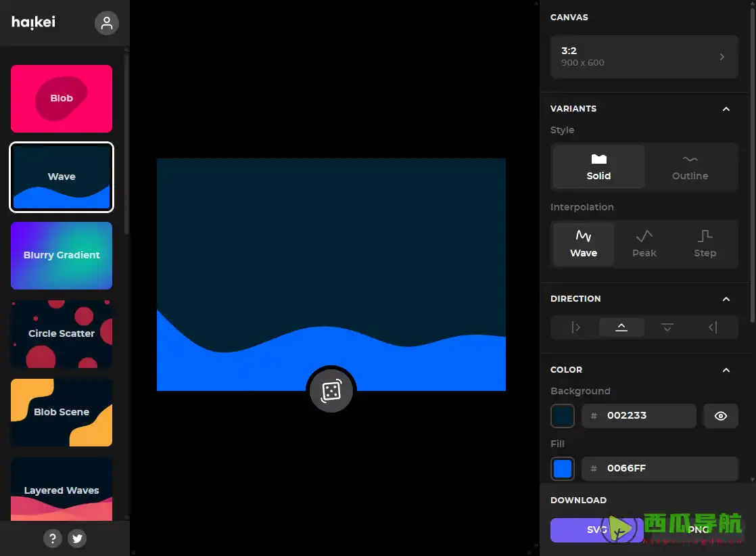Choose Peak interpolation
This screenshot has height=556, width=756.
[x=644, y=244]
